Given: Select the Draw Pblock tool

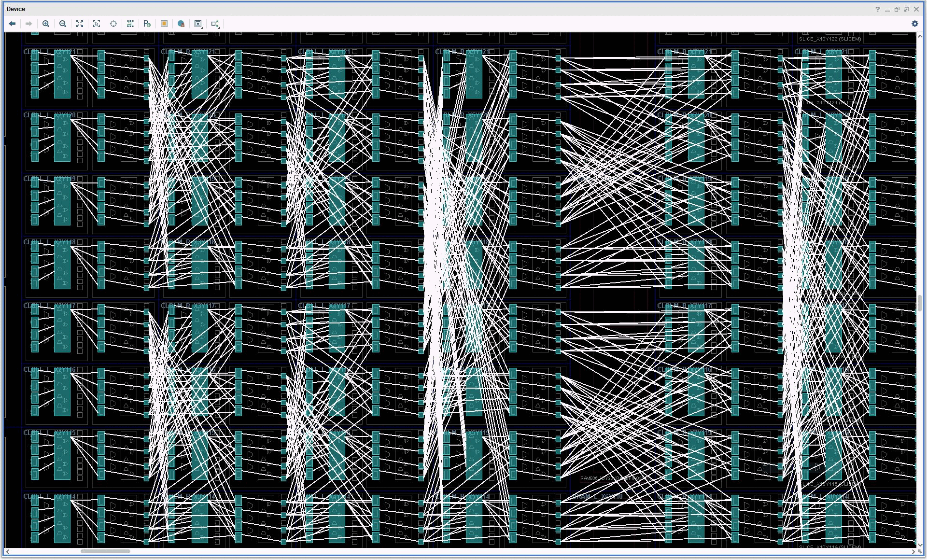Looking at the screenshot, I should point(147,24).
